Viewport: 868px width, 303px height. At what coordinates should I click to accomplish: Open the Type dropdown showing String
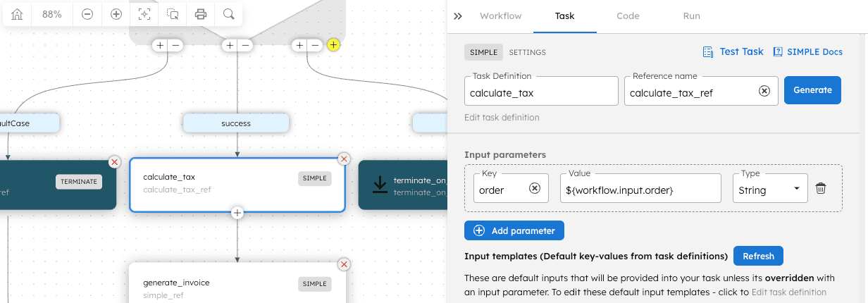click(x=770, y=189)
